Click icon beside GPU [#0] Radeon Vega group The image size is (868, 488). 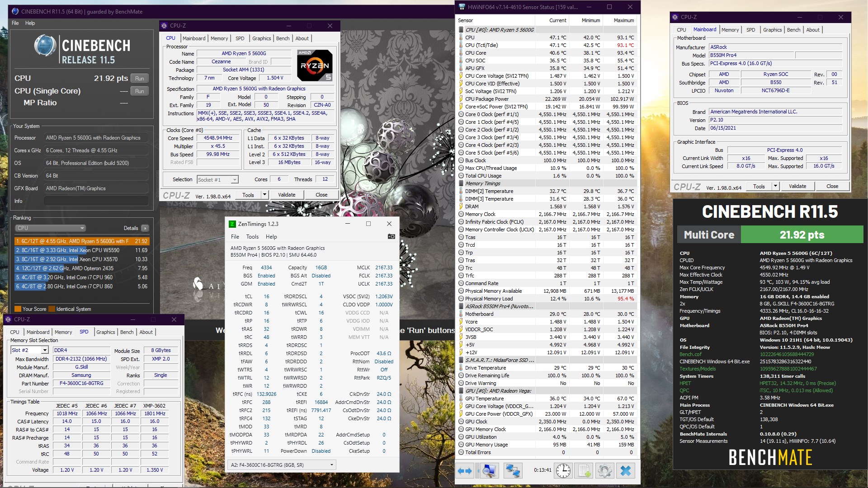[x=461, y=391]
